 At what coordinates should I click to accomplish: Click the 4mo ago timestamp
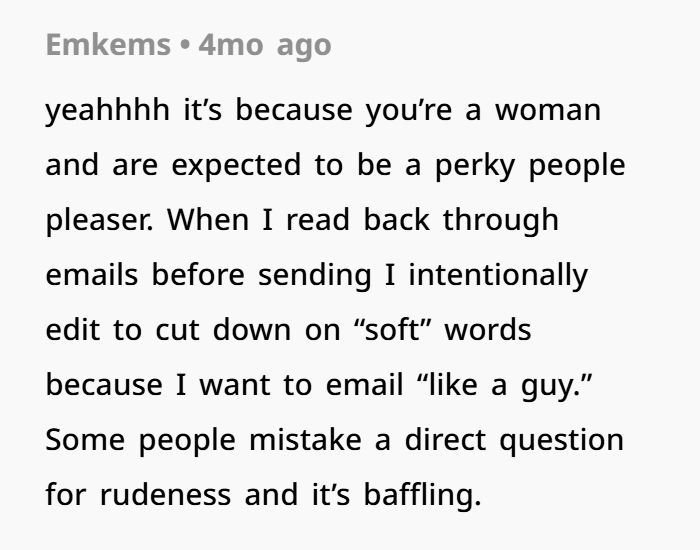265,46
